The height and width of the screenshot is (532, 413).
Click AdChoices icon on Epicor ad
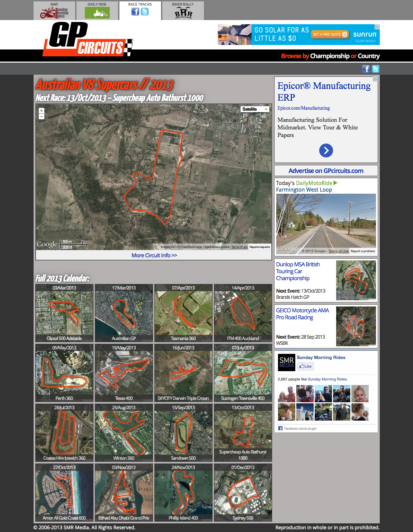click(x=375, y=79)
